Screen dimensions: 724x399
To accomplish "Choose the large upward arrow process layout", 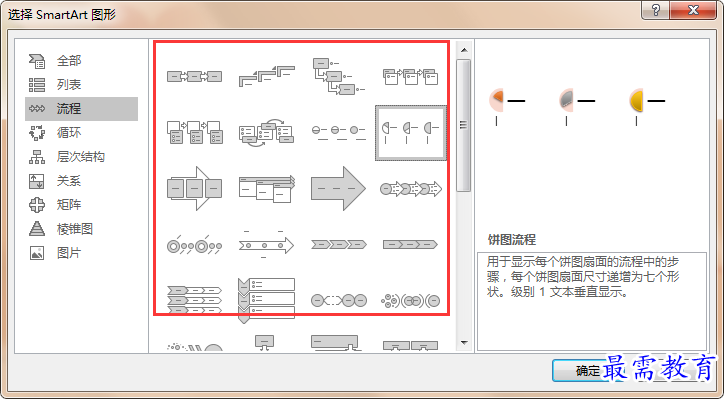I will 338,188.
